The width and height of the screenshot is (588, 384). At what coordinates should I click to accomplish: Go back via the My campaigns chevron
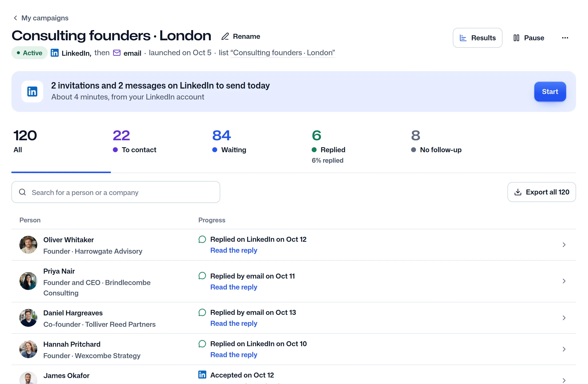click(15, 18)
